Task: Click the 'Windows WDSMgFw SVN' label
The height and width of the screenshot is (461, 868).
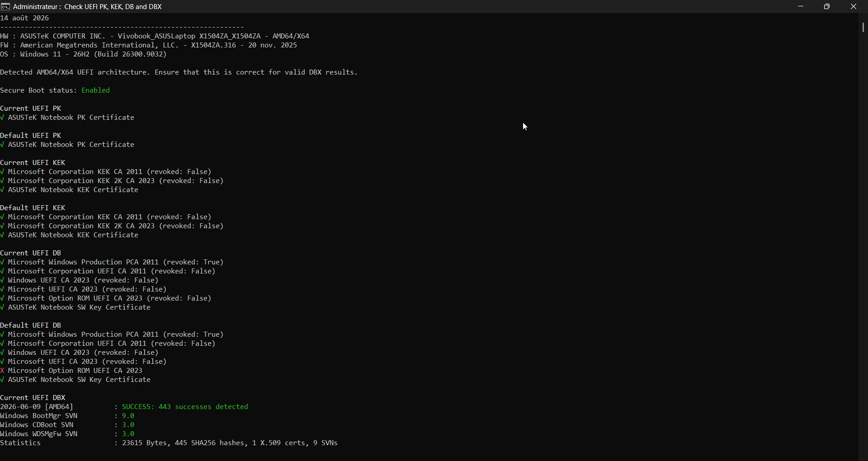Action: coord(39,434)
